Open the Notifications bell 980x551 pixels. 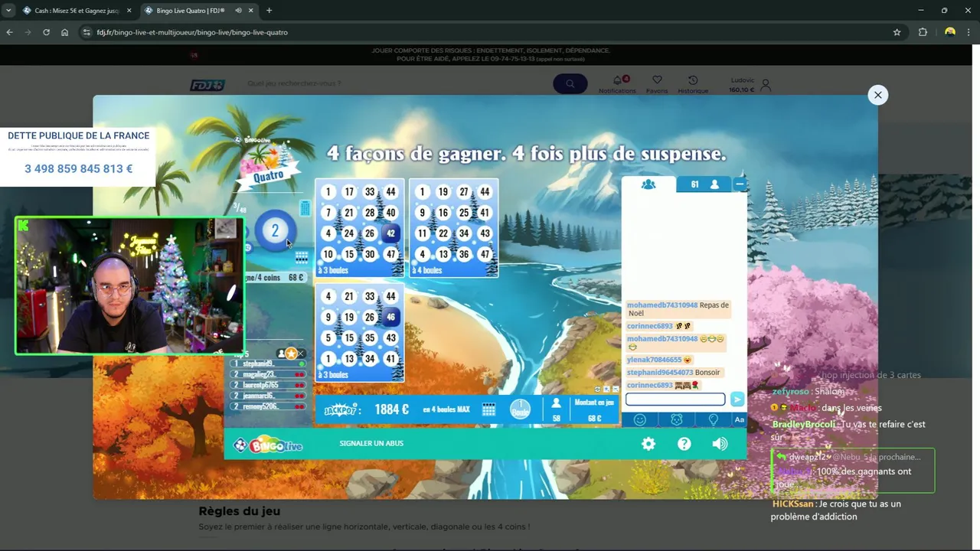coord(617,80)
